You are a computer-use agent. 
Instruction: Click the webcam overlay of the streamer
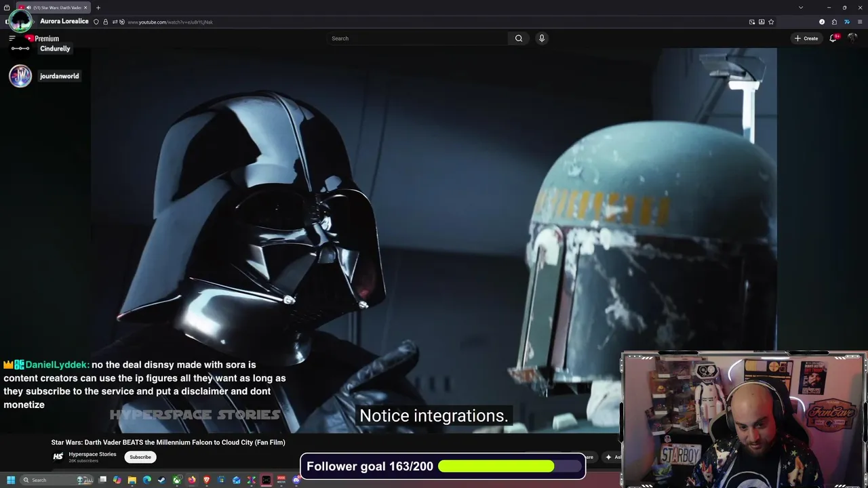click(743, 420)
